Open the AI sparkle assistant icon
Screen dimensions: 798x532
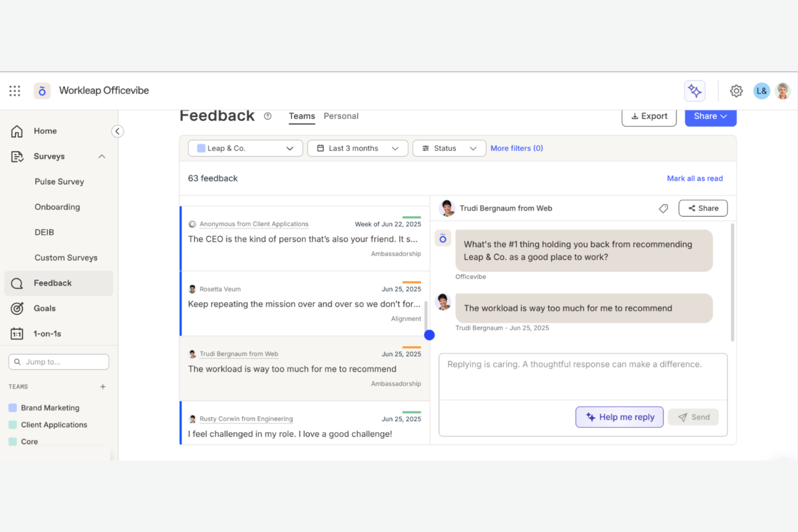click(694, 91)
